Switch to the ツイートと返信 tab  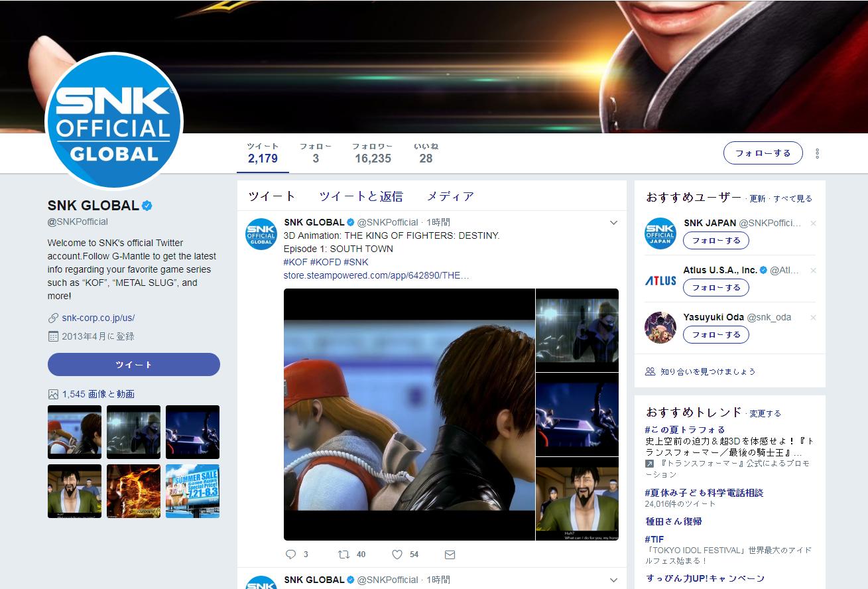tap(361, 196)
